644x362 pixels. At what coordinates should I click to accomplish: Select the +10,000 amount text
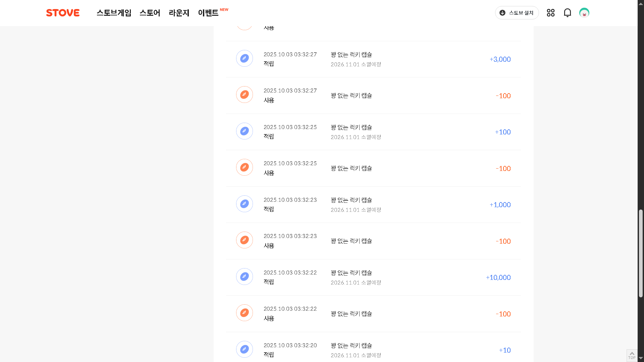coord(498,278)
